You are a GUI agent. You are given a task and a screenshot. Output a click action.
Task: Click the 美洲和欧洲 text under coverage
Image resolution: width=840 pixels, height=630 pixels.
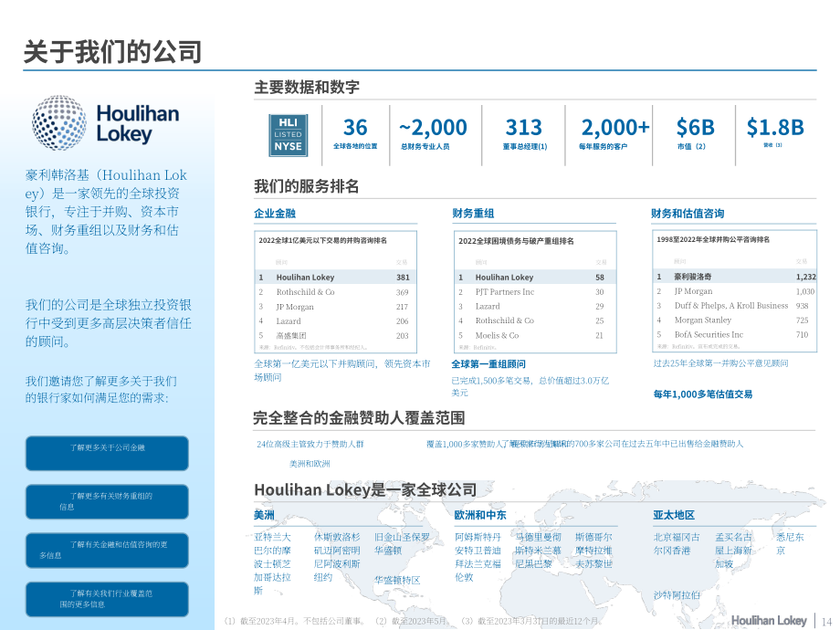pyautogui.click(x=310, y=464)
